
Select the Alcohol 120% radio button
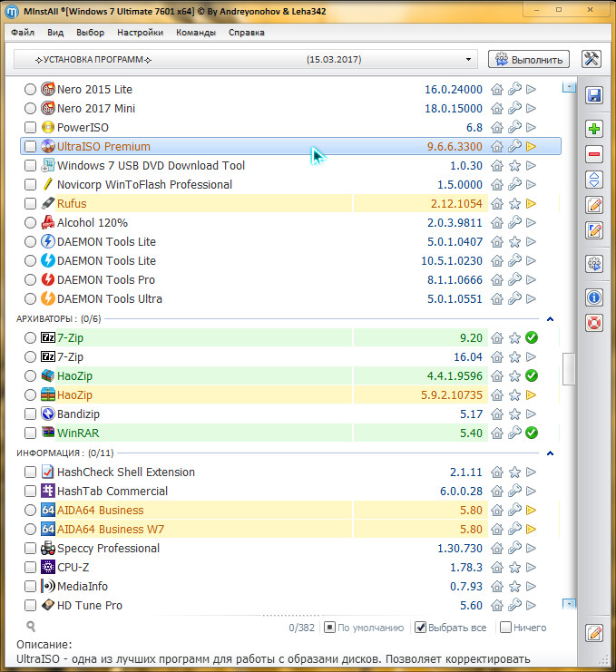click(30, 222)
